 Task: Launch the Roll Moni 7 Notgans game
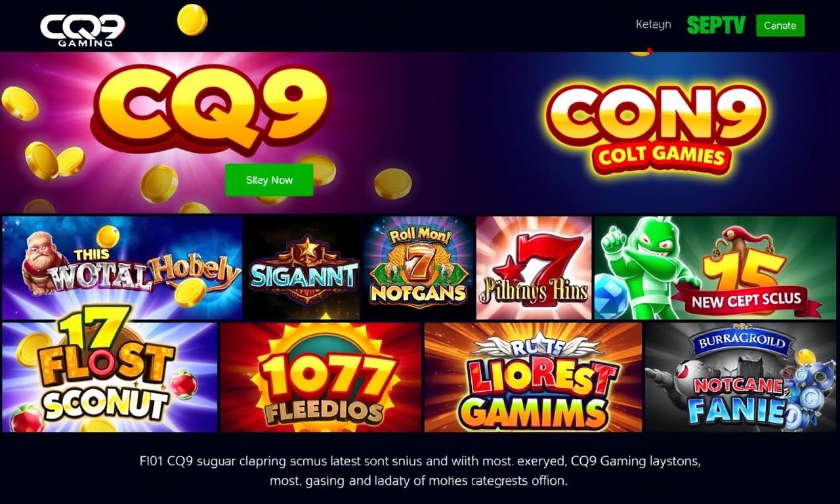tap(419, 268)
